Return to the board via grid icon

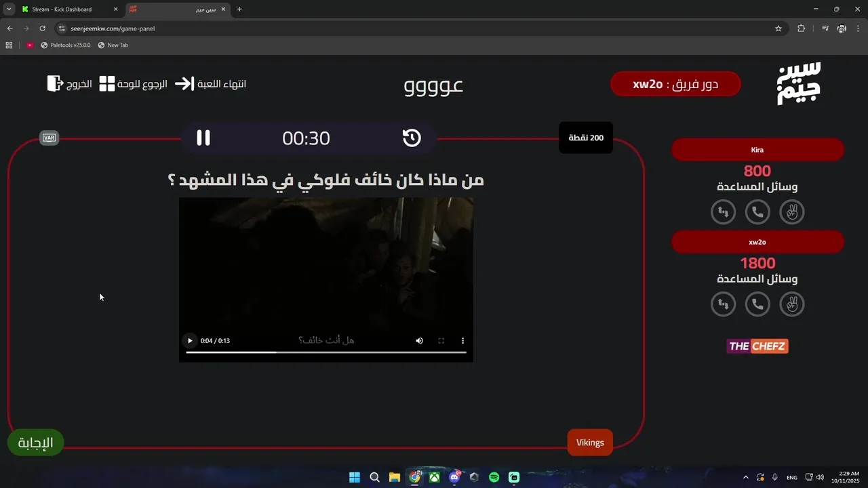point(107,84)
